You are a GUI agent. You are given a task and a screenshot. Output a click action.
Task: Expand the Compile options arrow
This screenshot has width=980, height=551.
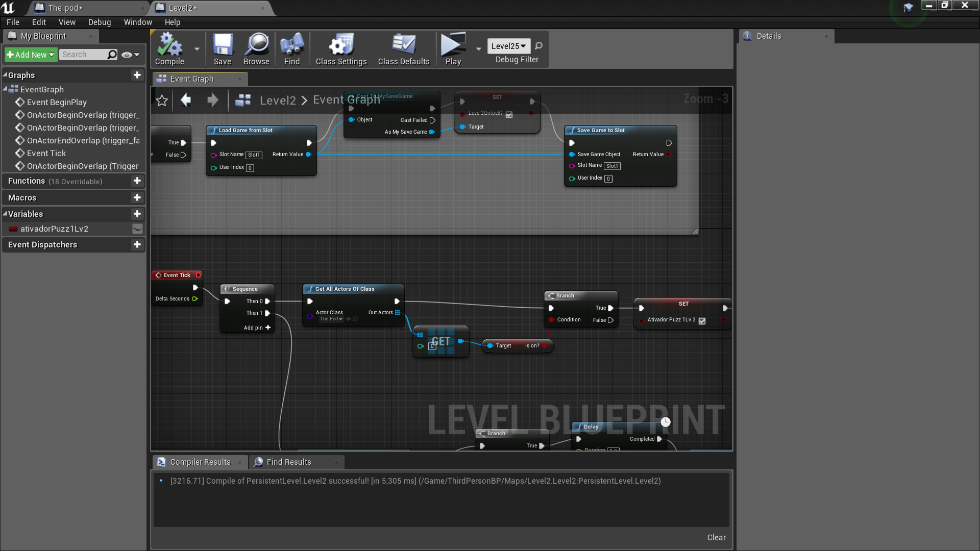197,49
